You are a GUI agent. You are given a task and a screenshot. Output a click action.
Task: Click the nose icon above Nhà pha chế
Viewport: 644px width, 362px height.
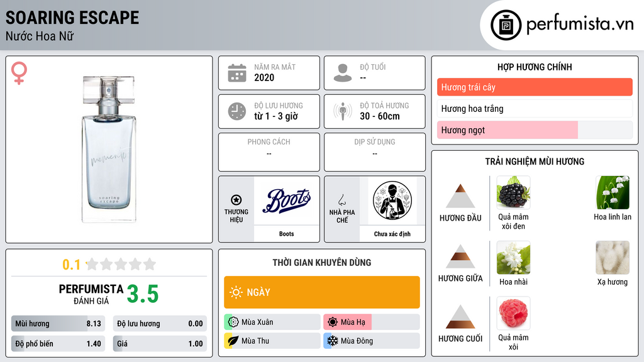(341, 200)
